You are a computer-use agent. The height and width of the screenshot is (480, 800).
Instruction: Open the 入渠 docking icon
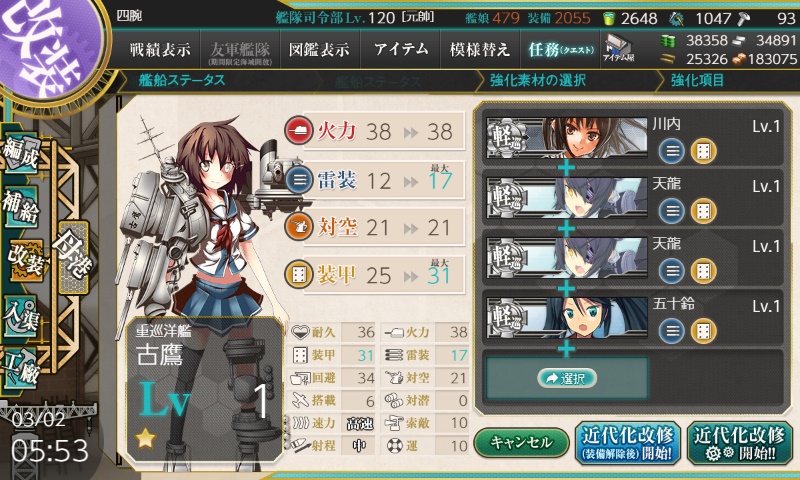click(21, 317)
